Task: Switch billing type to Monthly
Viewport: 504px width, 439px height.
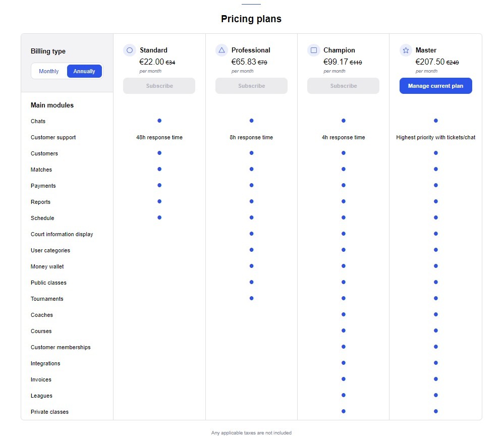Action: (x=49, y=71)
